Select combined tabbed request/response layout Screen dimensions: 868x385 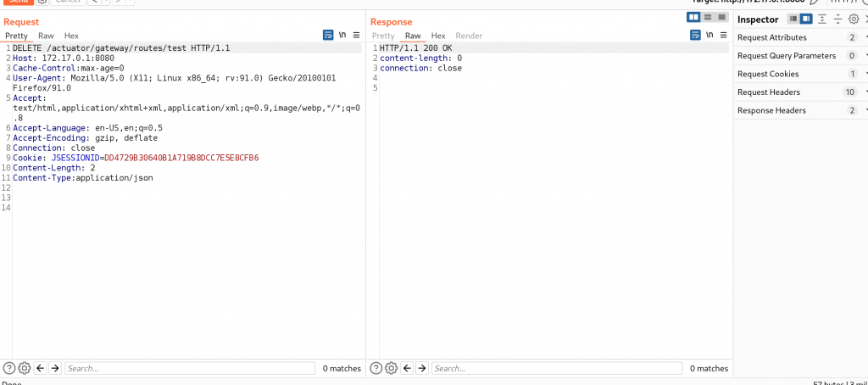(721, 17)
